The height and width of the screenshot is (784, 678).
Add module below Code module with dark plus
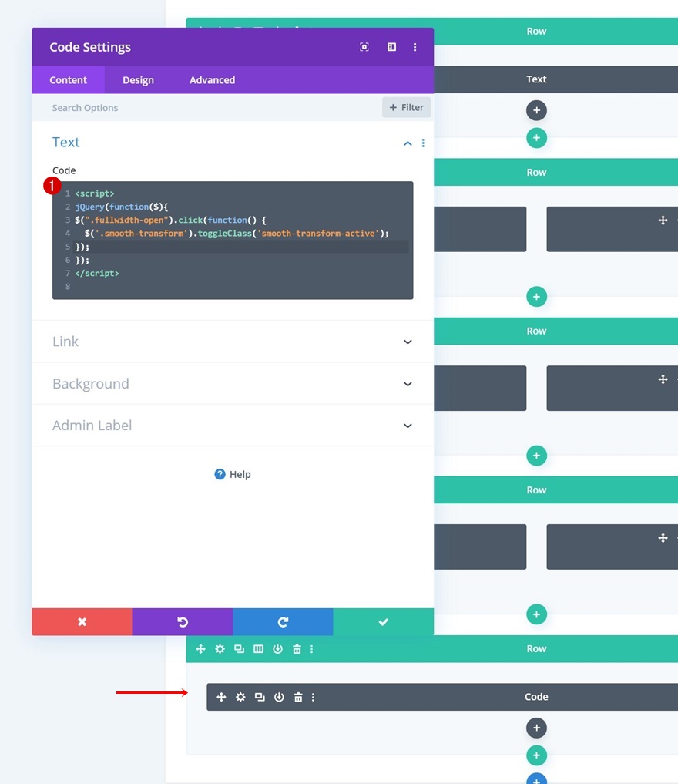click(536, 728)
